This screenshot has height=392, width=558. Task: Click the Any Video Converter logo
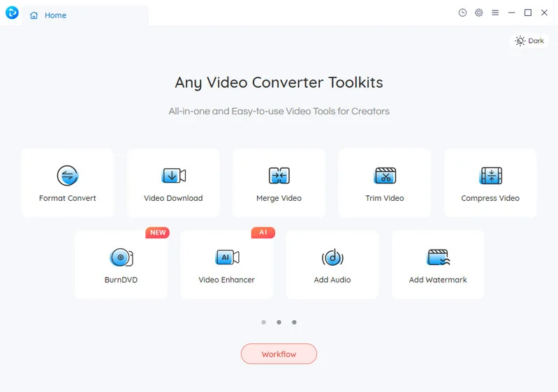pyautogui.click(x=12, y=13)
